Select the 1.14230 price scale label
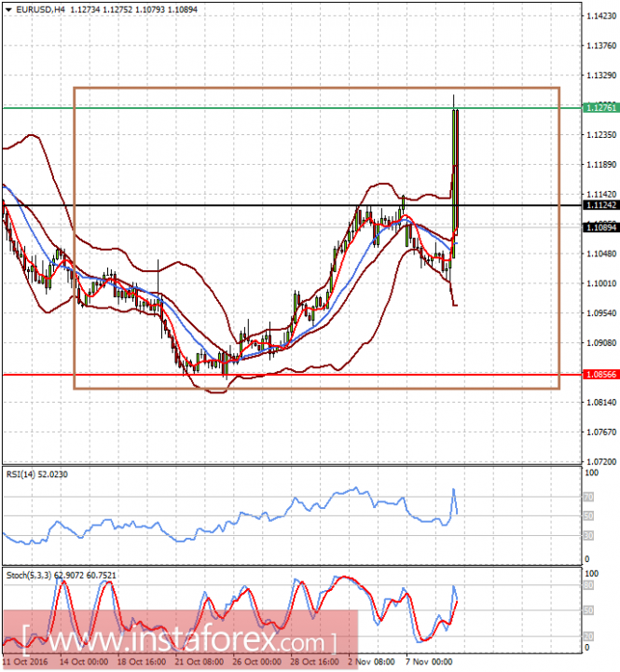Image resolution: width=620 pixels, height=672 pixels. coord(601,16)
